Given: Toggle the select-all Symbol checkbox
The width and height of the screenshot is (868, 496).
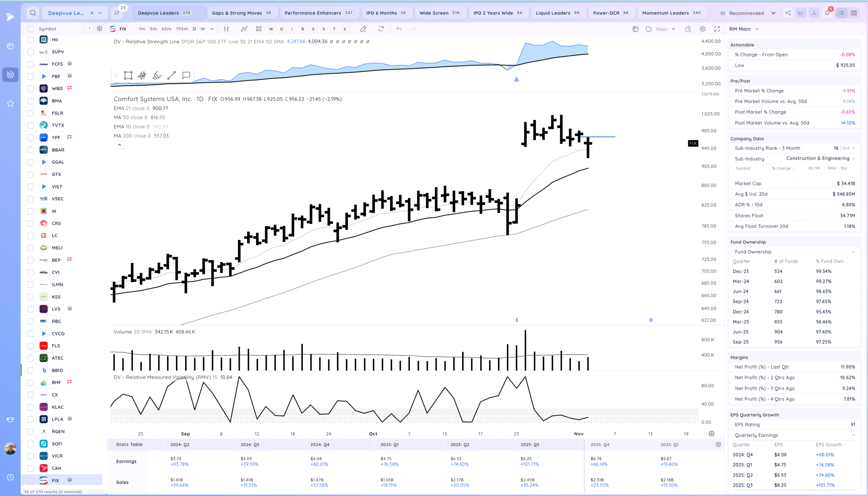Looking at the screenshot, I should point(30,29).
